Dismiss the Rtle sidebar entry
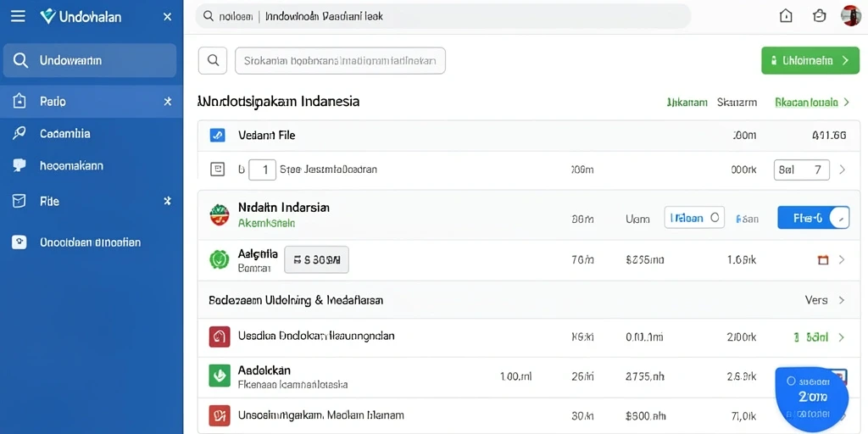This screenshot has width=868, height=434. (167, 201)
